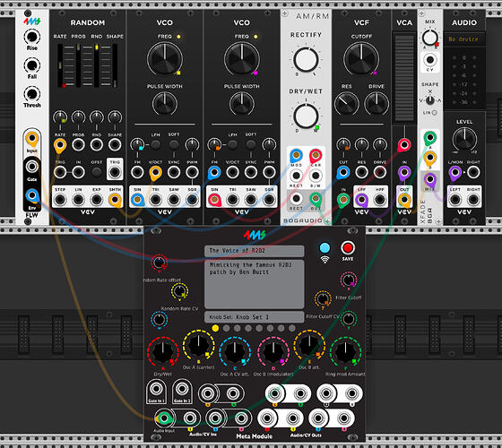Select the first yellow knob set dot
This screenshot has width=502, height=448.
tap(215, 328)
